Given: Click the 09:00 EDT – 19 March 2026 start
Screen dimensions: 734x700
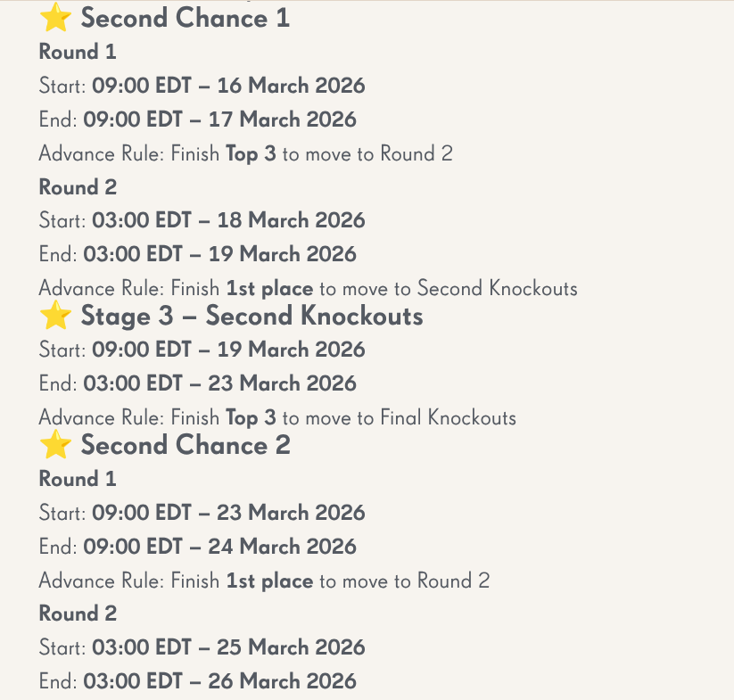Looking at the screenshot, I should (x=228, y=350).
